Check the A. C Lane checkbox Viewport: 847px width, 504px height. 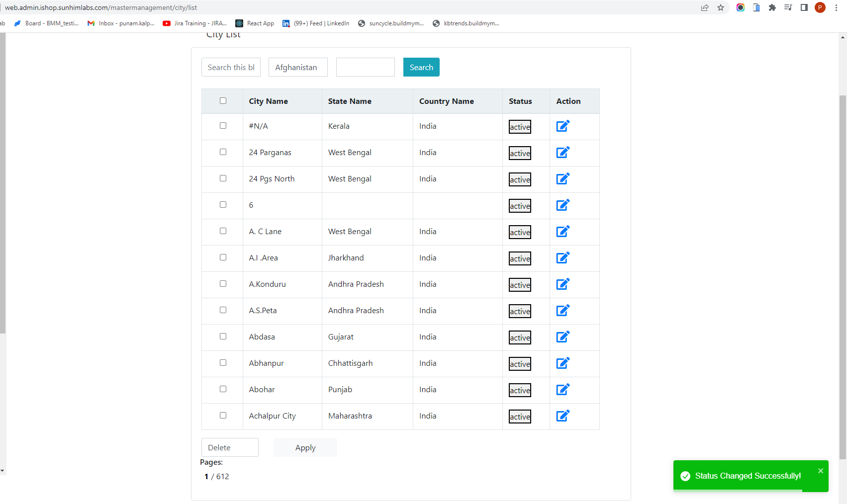click(x=223, y=231)
